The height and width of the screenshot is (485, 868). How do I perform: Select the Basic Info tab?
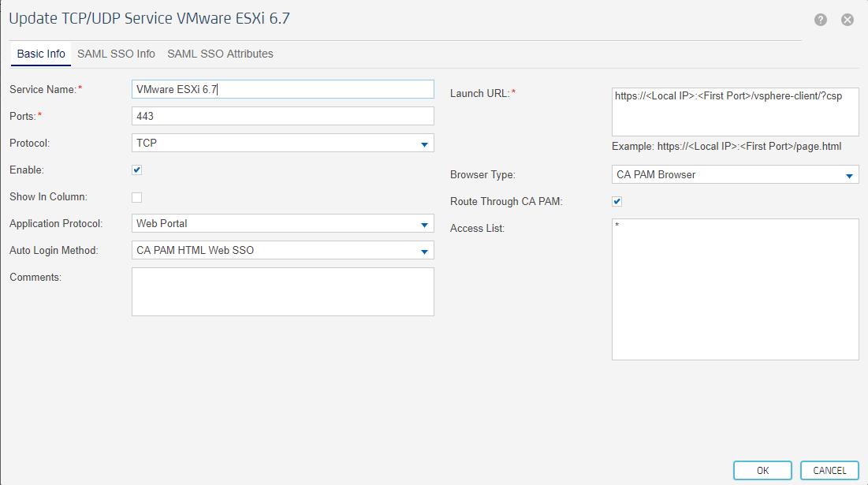(40, 54)
